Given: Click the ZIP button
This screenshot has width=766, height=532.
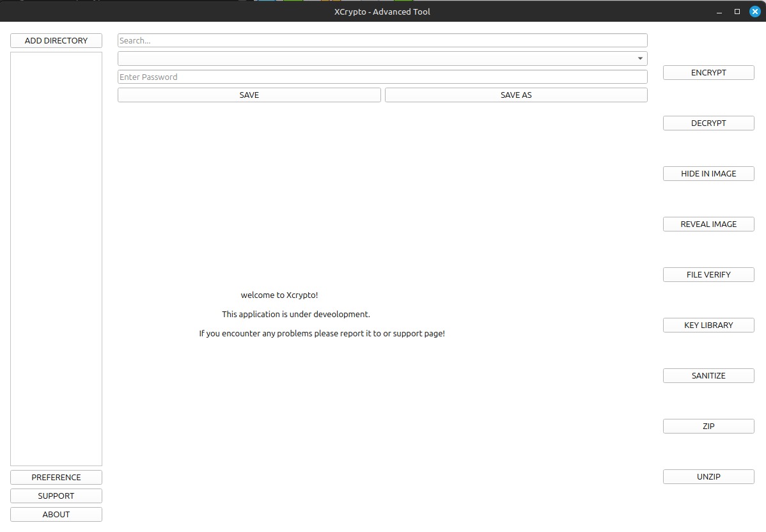Looking at the screenshot, I should click(708, 426).
